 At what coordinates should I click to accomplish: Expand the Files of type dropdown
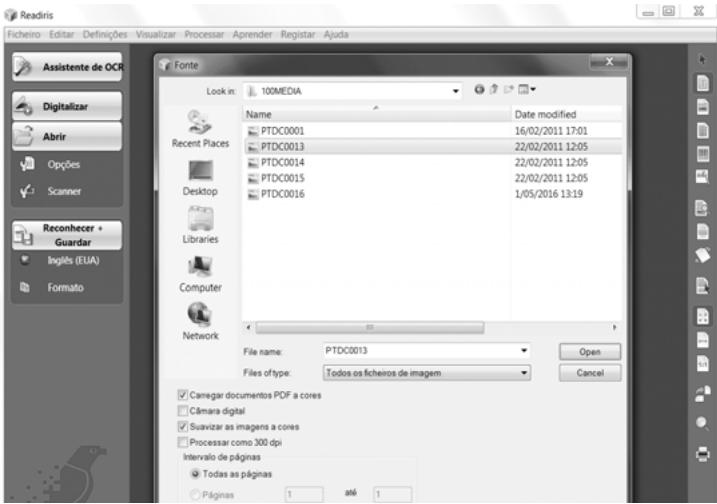tap(524, 373)
